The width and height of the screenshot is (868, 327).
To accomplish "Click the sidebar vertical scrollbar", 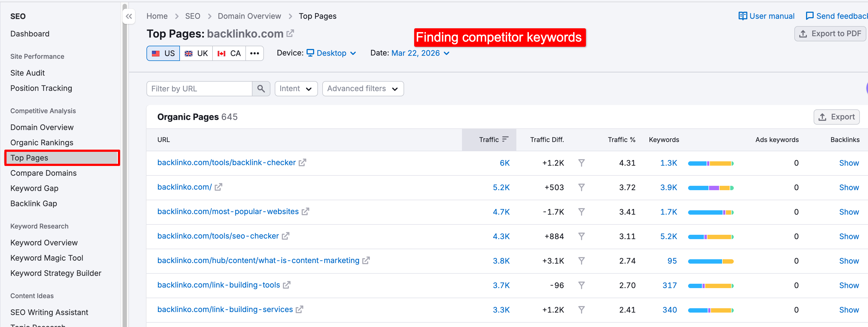I will [125, 165].
